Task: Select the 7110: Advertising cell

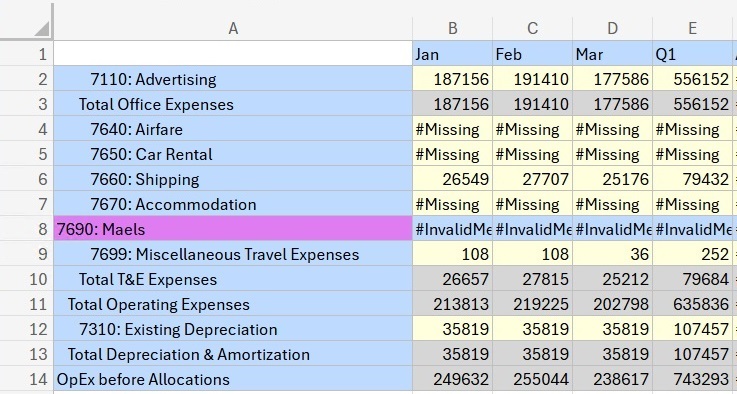Action: point(233,79)
